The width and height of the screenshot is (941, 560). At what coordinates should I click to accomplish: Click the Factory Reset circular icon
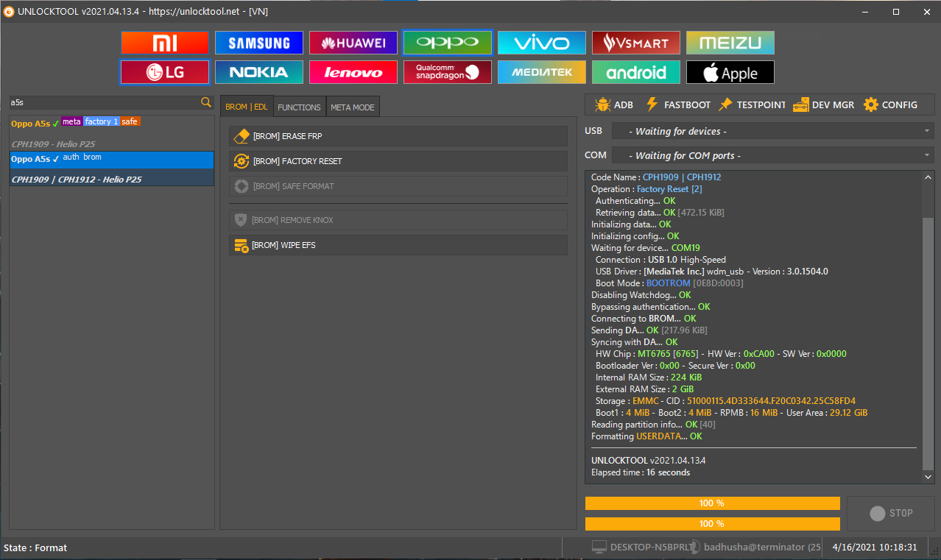click(x=242, y=161)
